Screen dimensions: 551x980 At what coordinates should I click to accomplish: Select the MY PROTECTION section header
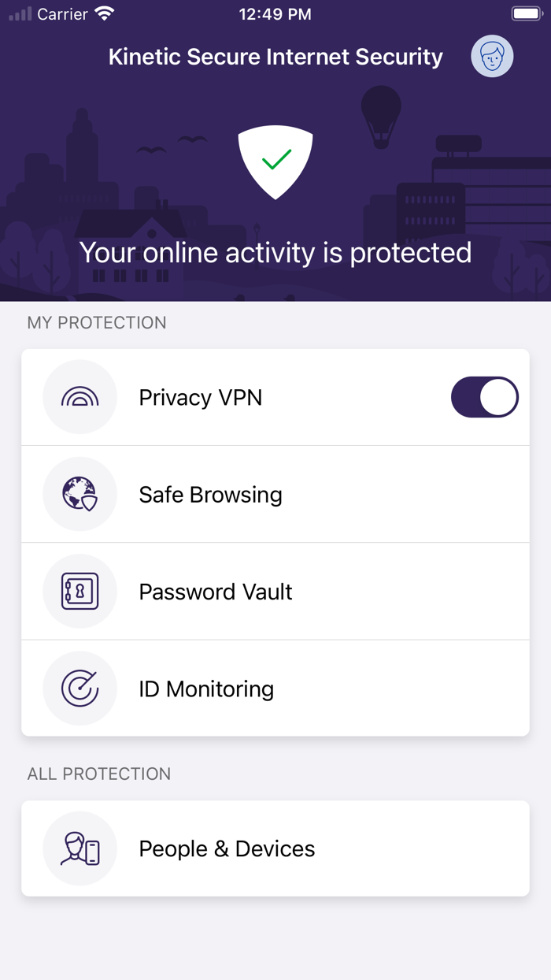tap(96, 322)
